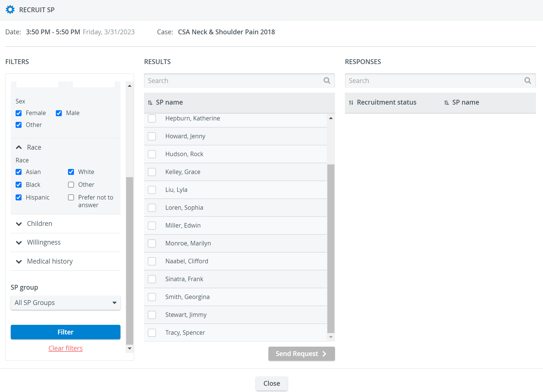
Task: Click the Clear filters link
Action: click(65, 348)
